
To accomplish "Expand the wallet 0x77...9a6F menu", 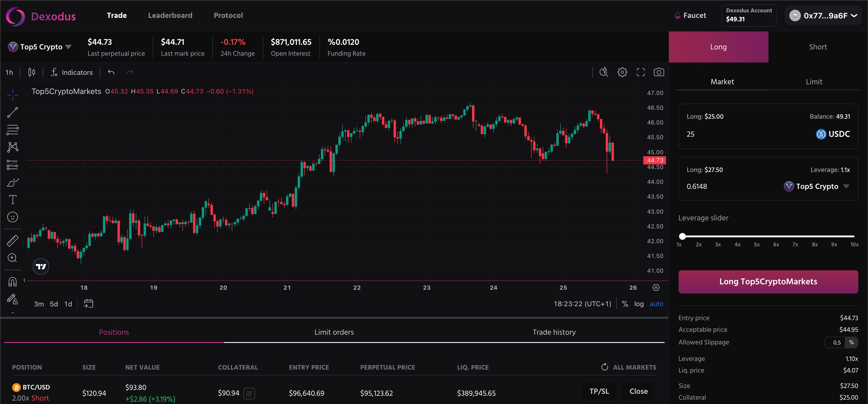I will click(823, 16).
